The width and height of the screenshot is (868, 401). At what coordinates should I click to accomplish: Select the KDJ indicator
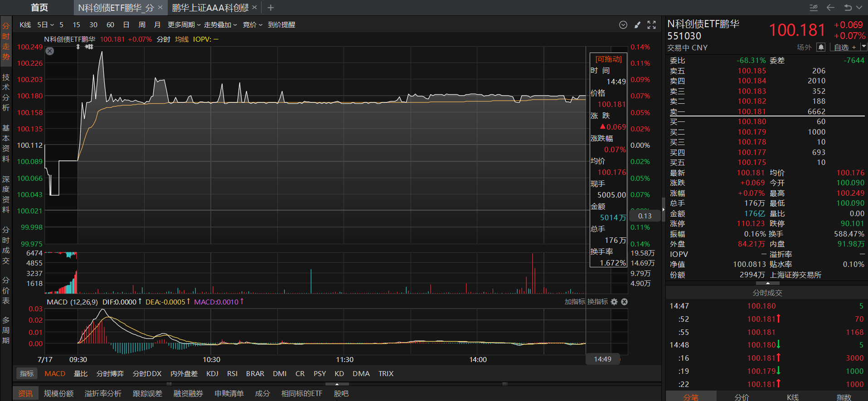point(212,374)
